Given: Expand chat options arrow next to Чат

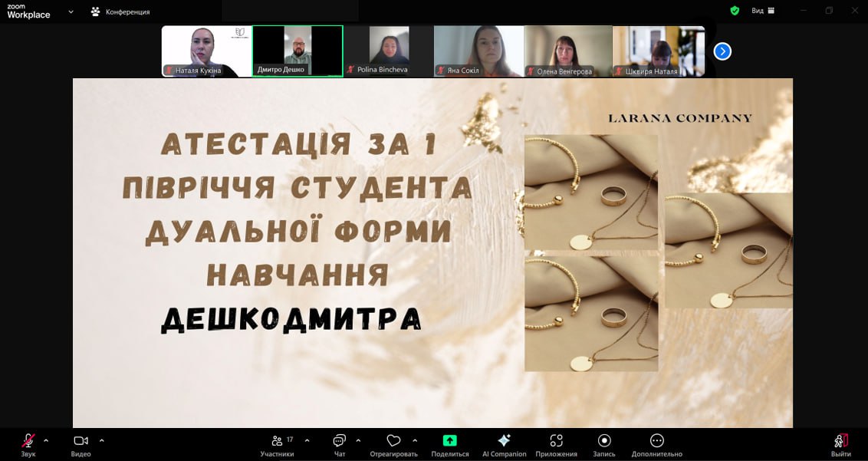Looking at the screenshot, I should 358,441.
